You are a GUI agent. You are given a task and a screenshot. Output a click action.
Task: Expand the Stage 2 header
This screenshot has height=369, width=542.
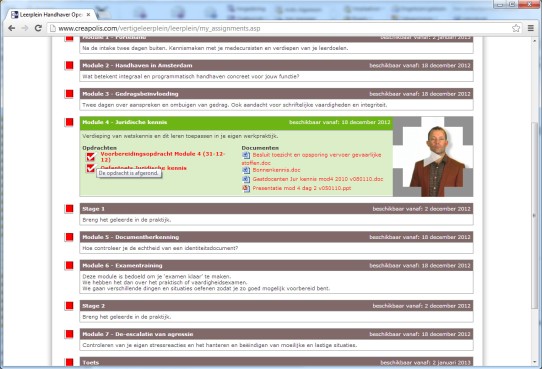click(276, 306)
